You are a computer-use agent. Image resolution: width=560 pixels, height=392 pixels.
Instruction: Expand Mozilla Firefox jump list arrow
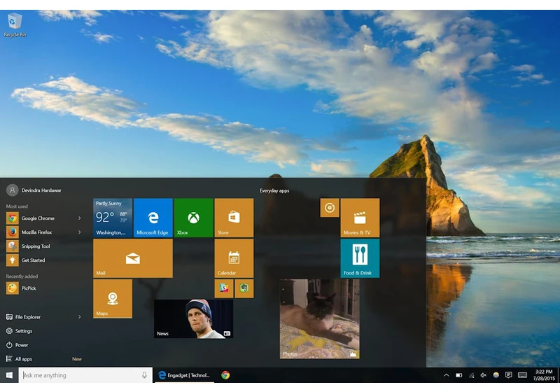80,232
